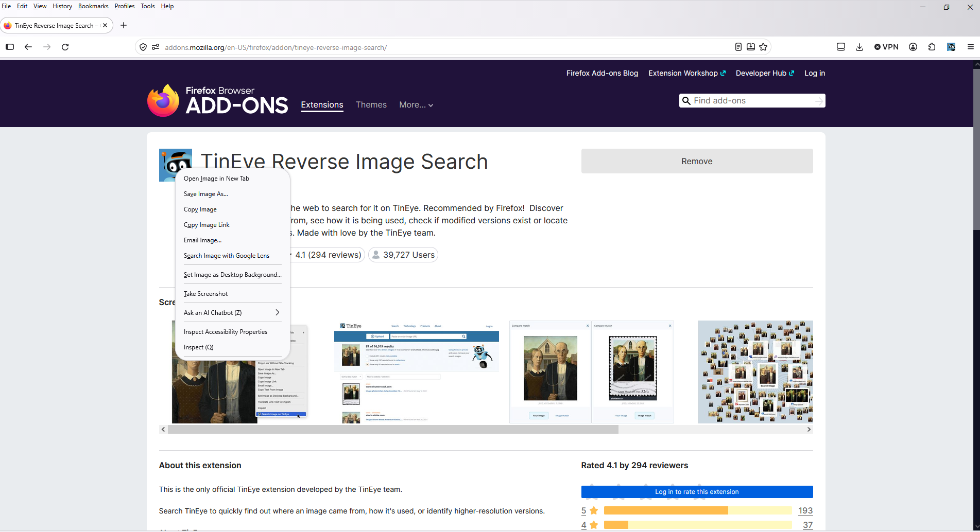
Task: Open site permissions icon in address bar
Action: point(156,47)
